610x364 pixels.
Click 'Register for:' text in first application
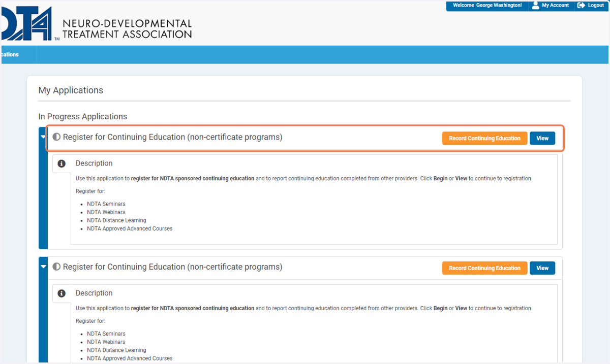(90, 191)
